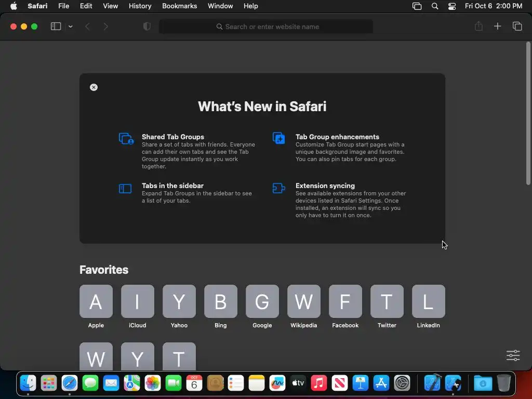Click the Safari compass icon in the Dock

click(70, 383)
